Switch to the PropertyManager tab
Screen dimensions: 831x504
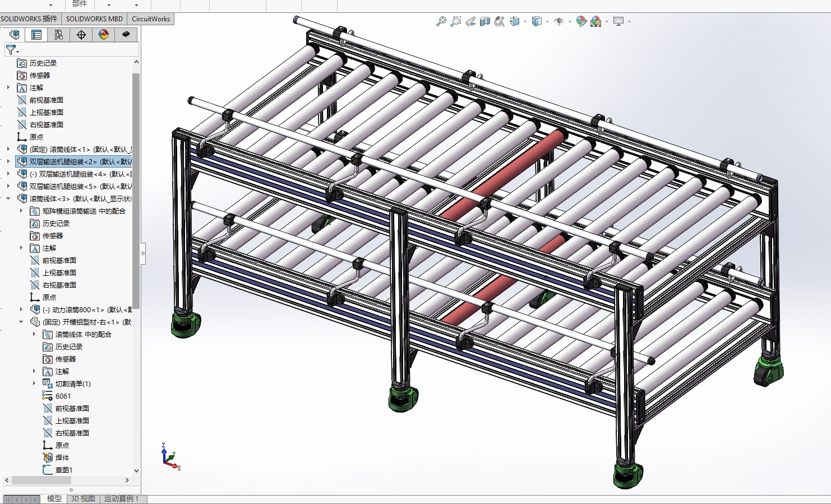point(36,35)
